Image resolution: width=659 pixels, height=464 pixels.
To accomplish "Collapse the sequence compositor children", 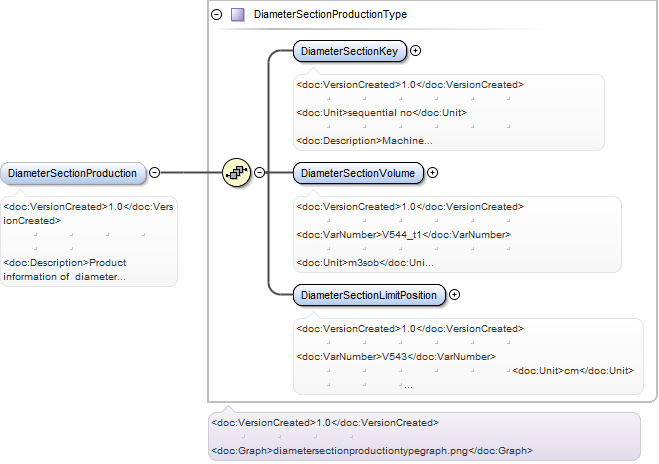I will click(260, 173).
